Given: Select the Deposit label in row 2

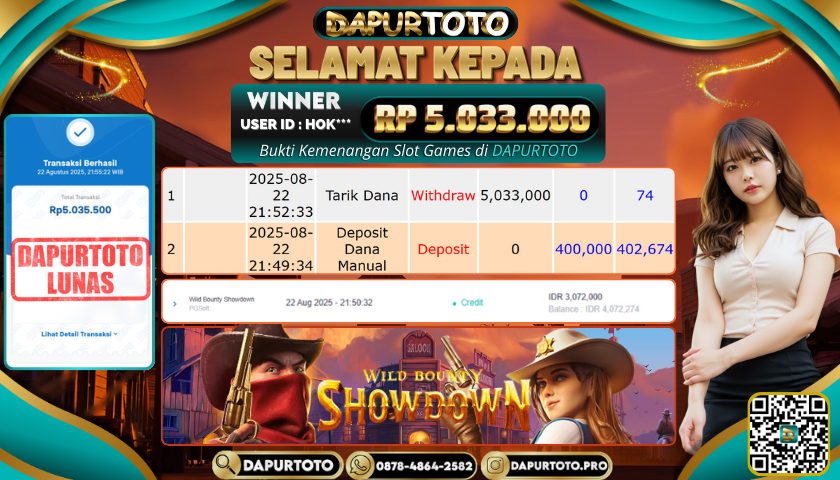Looking at the screenshot, I should pos(443,249).
